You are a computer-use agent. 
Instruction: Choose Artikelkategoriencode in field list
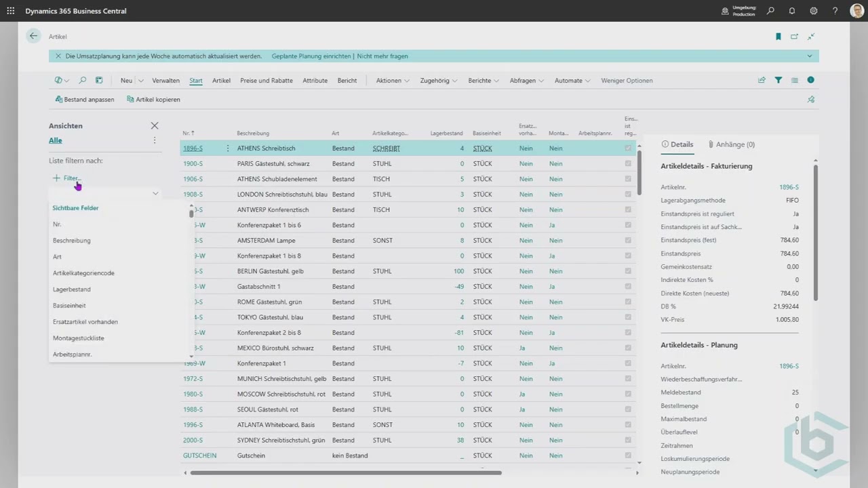83,273
